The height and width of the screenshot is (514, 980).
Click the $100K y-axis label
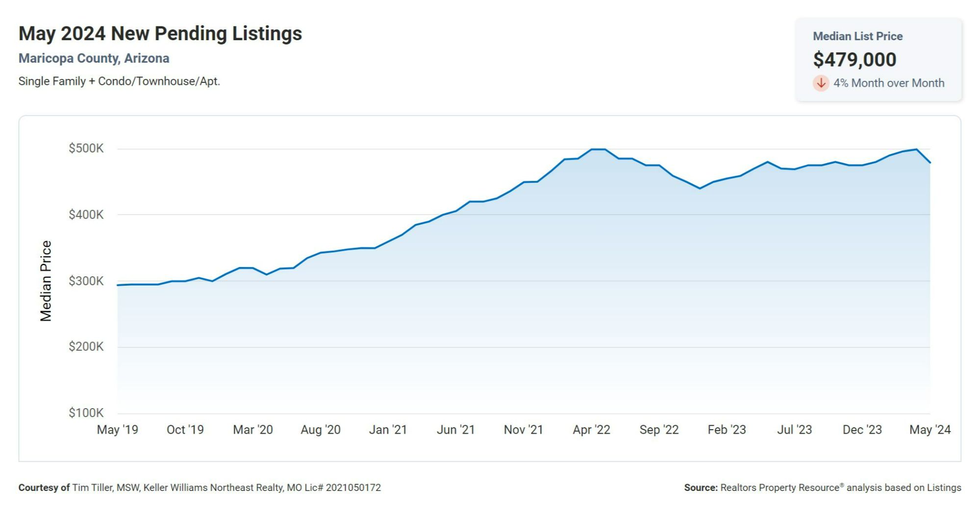tap(86, 413)
